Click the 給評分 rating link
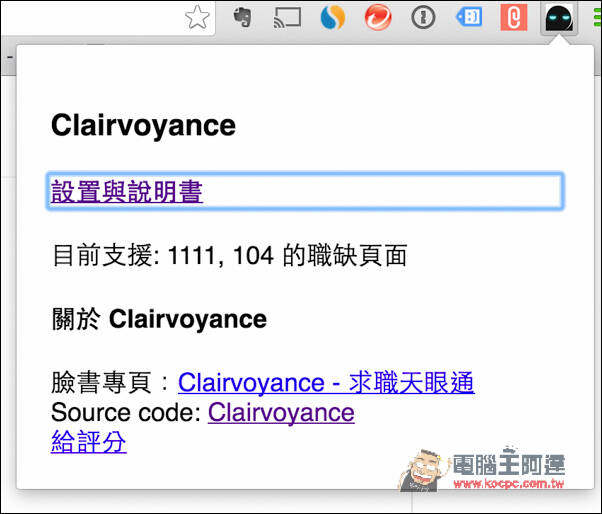Image resolution: width=602 pixels, height=514 pixels. tap(89, 442)
